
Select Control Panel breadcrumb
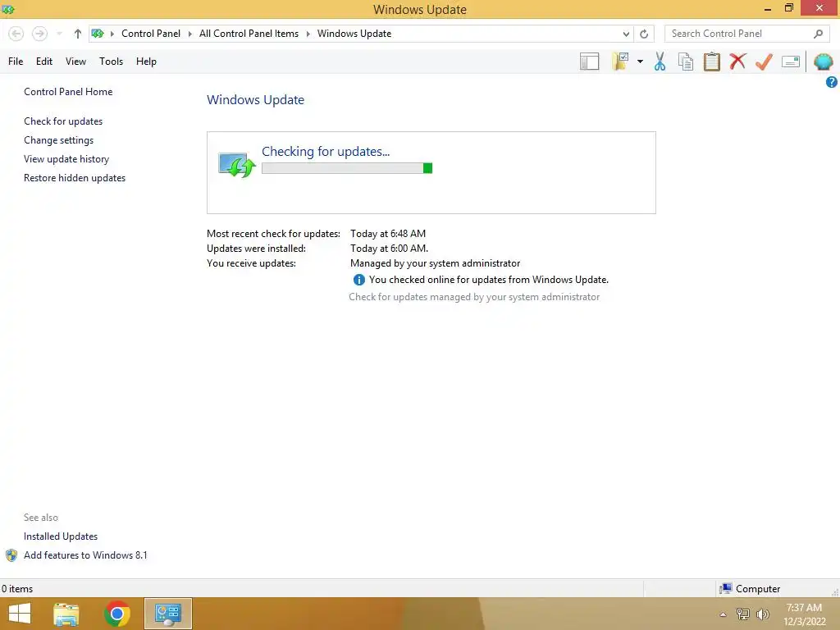[151, 34]
